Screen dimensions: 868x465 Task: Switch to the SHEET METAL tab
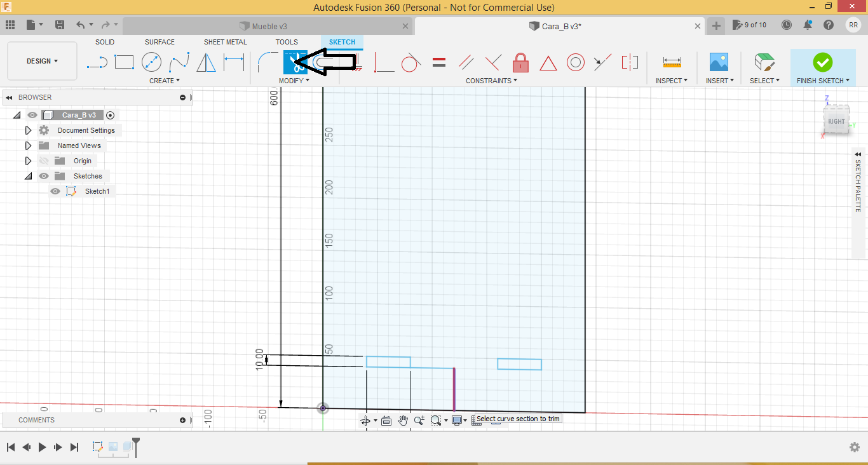click(x=226, y=42)
